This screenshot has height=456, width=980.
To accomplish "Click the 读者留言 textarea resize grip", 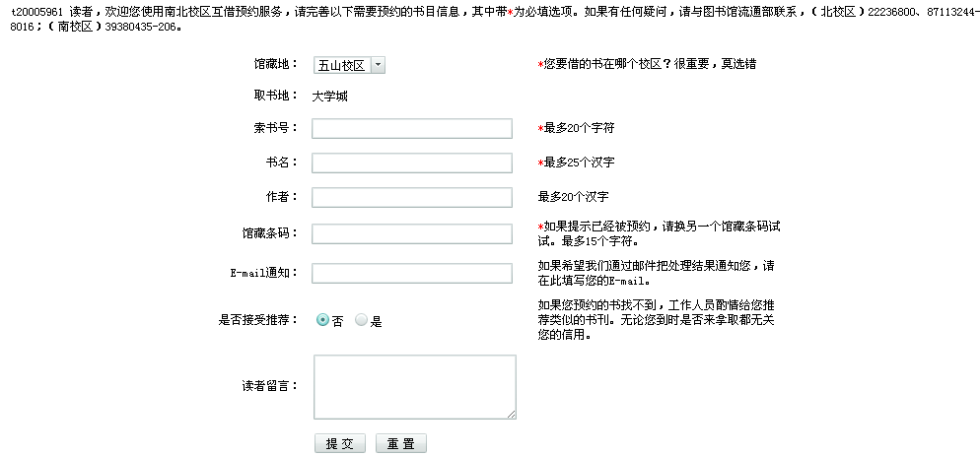I will coord(512,415).
